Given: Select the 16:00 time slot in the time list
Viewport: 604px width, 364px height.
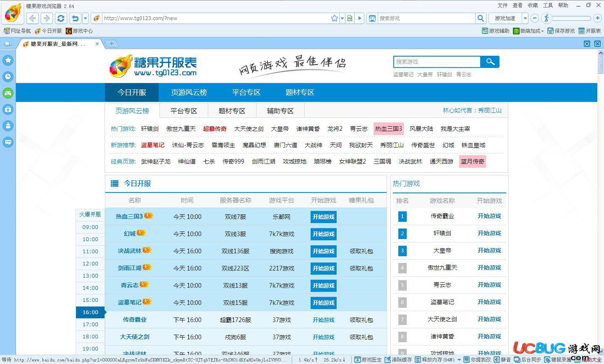Looking at the screenshot, I should [90, 312].
